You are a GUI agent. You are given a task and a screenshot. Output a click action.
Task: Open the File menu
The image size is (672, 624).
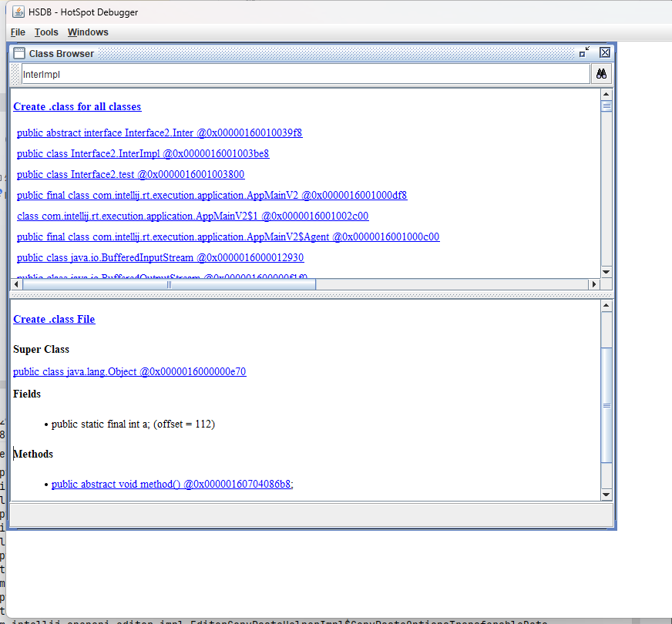(x=18, y=32)
